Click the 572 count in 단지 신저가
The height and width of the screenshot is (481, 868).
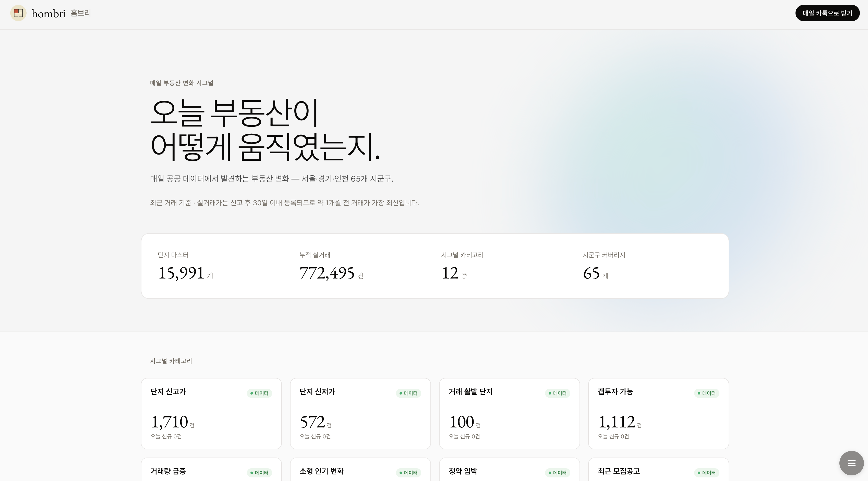(x=312, y=422)
